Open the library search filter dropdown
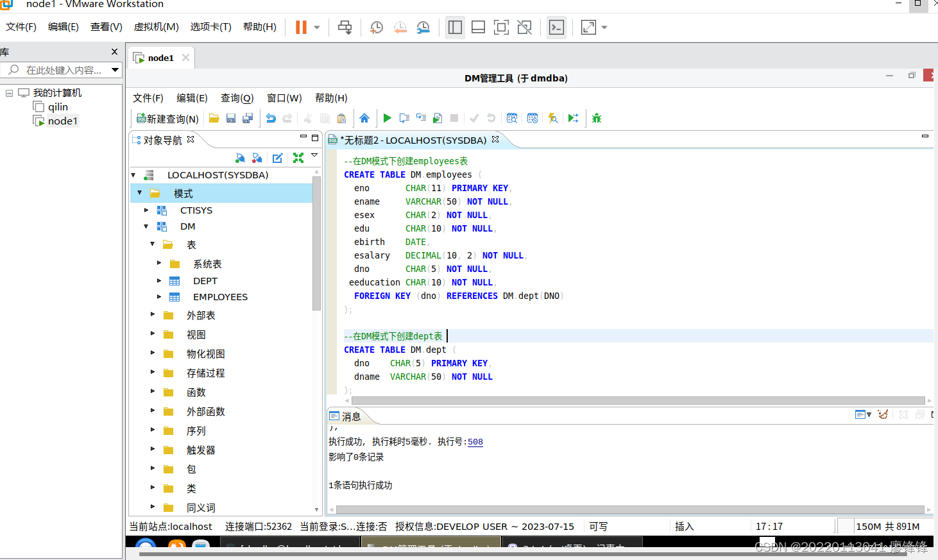 click(115, 70)
